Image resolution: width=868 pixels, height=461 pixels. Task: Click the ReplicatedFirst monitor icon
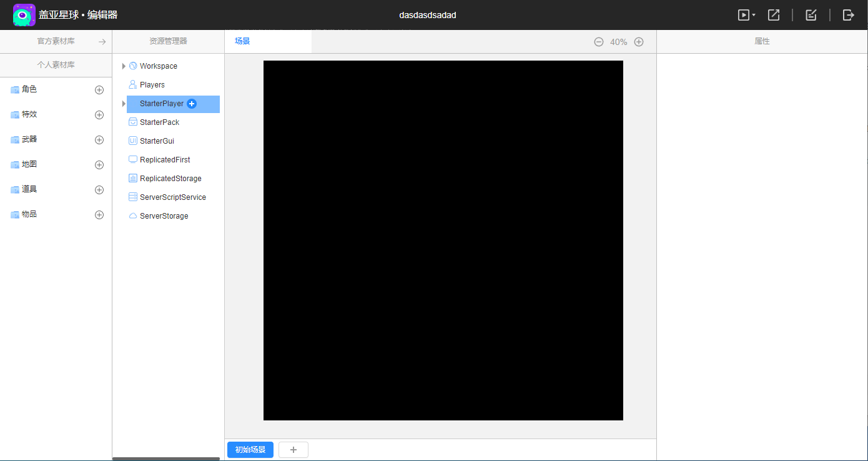132,159
